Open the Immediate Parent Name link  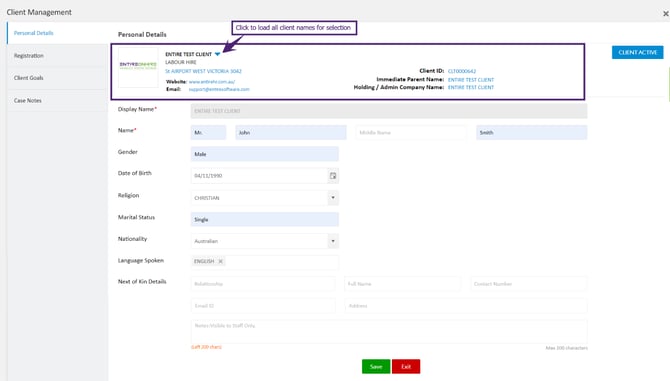point(470,79)
